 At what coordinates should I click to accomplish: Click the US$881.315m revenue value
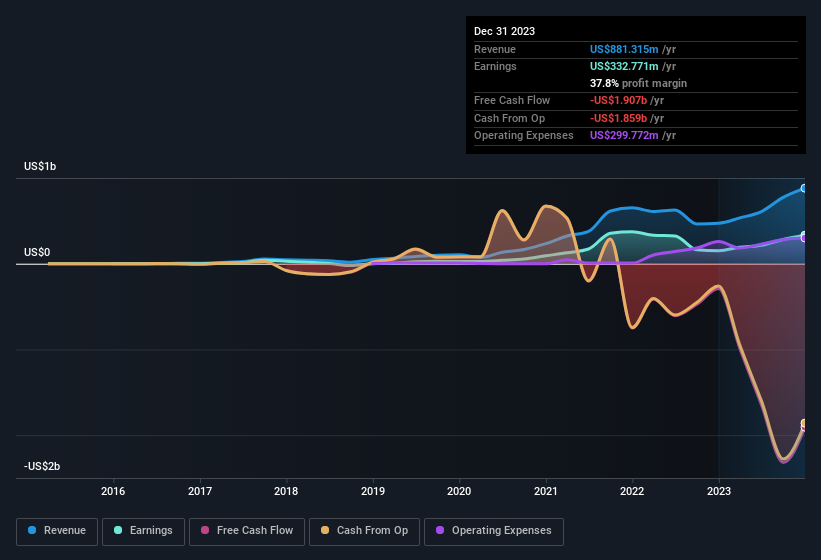point(624,49)
